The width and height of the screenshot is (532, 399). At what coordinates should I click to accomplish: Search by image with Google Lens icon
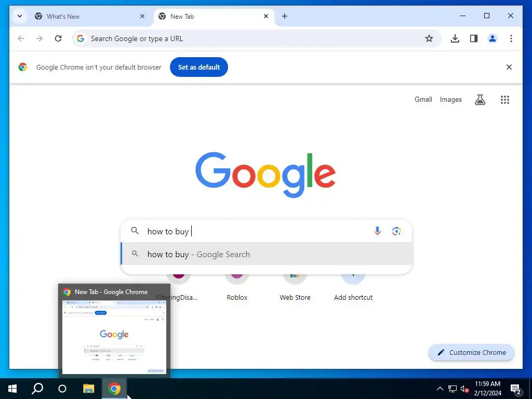pos(396,231)
